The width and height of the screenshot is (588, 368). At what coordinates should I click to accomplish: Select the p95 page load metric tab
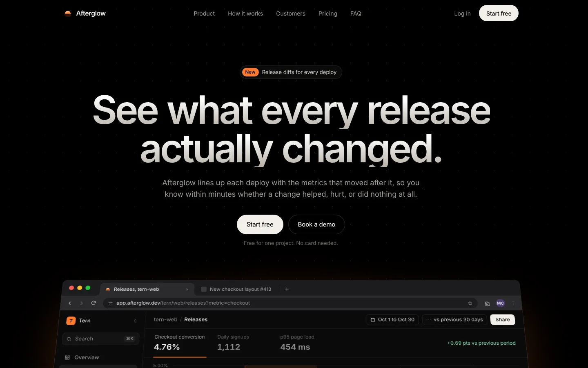[297, 343]
